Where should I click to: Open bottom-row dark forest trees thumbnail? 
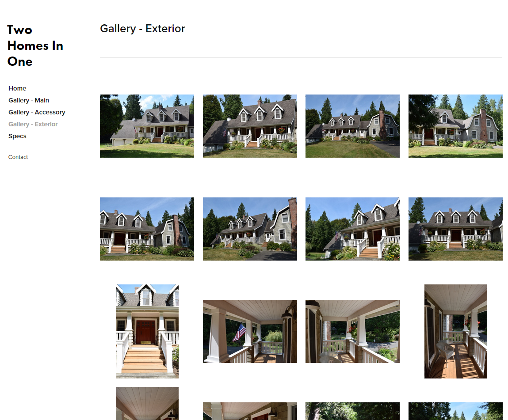(352, 411)
